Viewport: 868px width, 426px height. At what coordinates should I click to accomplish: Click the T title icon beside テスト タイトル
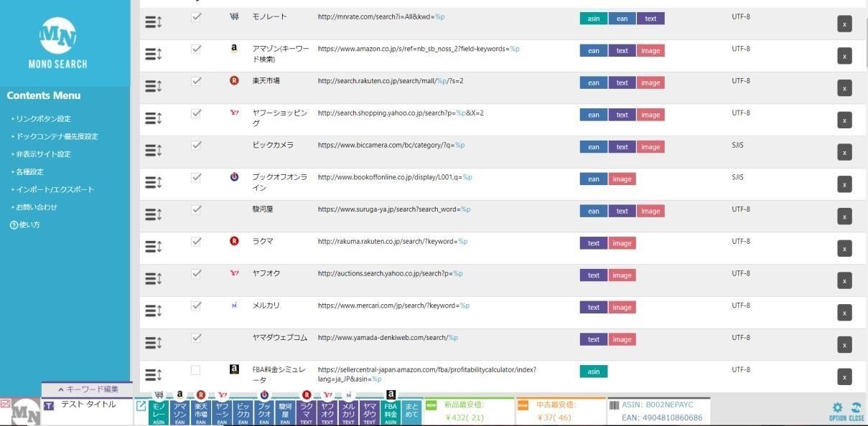pyautogui.click(x=49, y=406)
